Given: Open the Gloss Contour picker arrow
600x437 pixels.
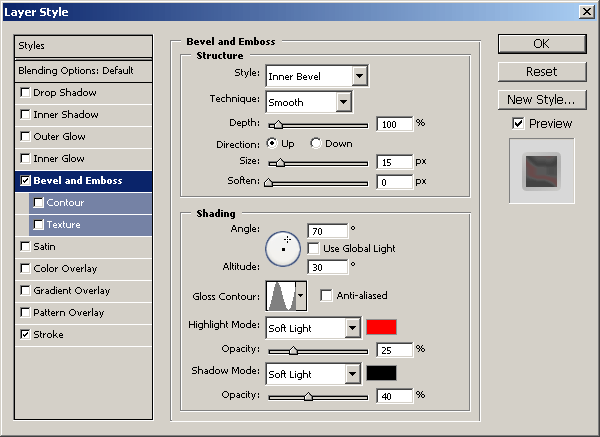Looking at the screenshot, I should point(300,296).
